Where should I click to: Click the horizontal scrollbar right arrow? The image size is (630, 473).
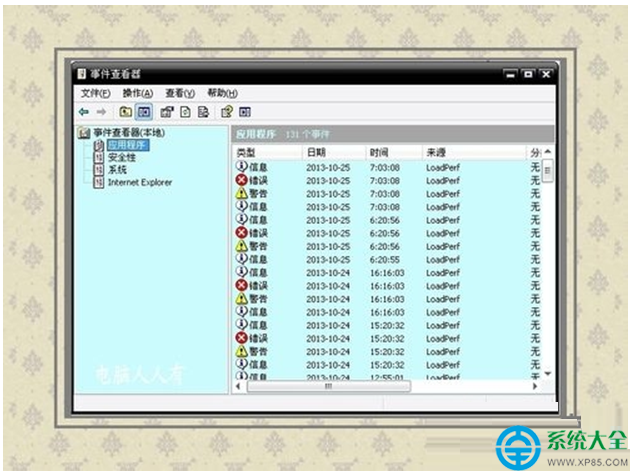535,387
